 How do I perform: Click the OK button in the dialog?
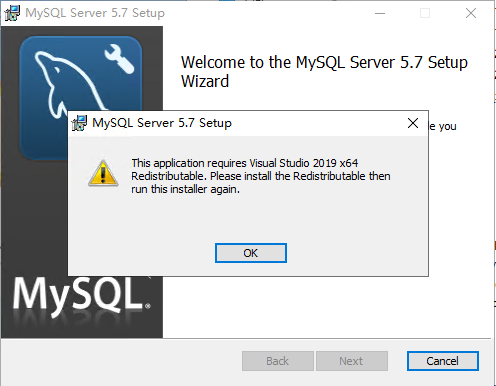pyautogui.click(x=251, y=253)
